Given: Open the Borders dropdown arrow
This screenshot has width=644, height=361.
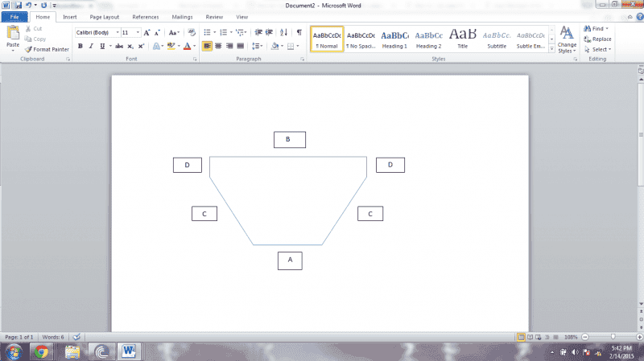Looking at the screenshot, I should [298, 46].
